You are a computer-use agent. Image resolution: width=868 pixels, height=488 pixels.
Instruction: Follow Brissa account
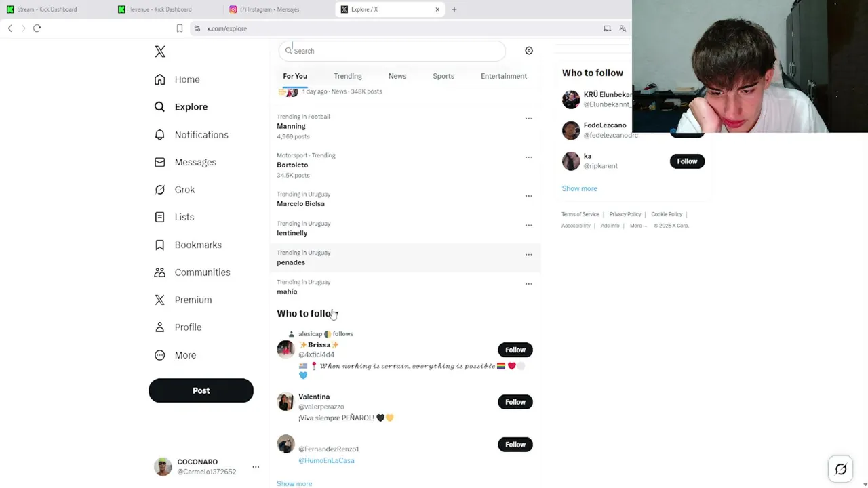(515, 350)
